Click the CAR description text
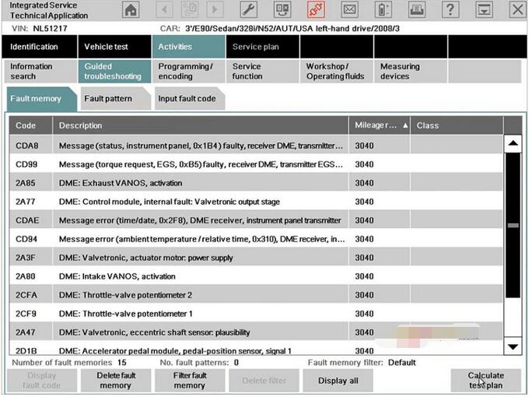This screenshot has height=397, width=532. [x=292, y=29]
